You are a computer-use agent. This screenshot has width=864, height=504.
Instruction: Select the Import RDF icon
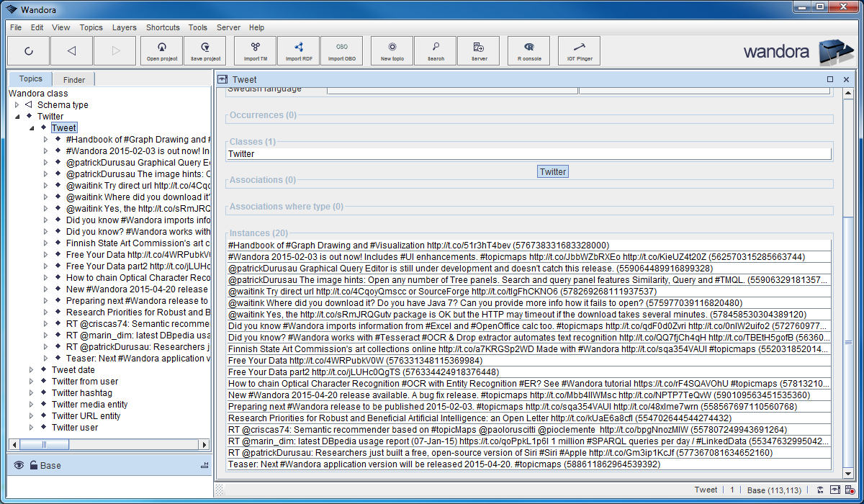[x=298, y=50]
